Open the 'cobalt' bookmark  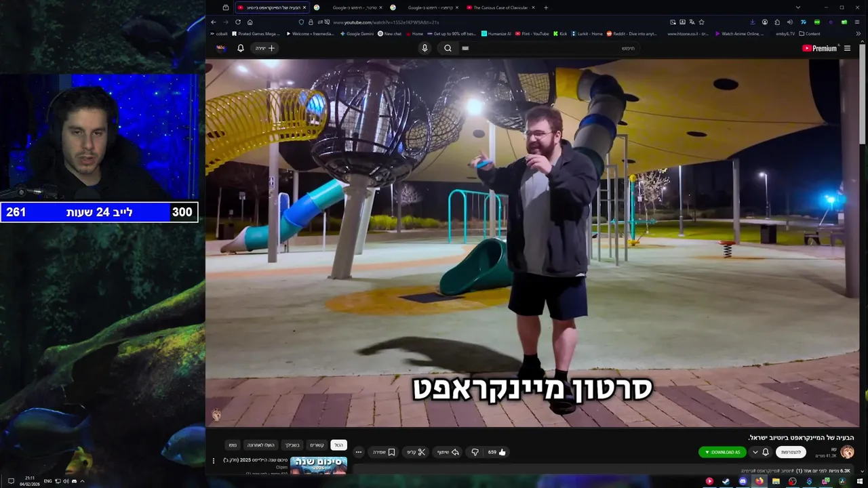point(219,33)
